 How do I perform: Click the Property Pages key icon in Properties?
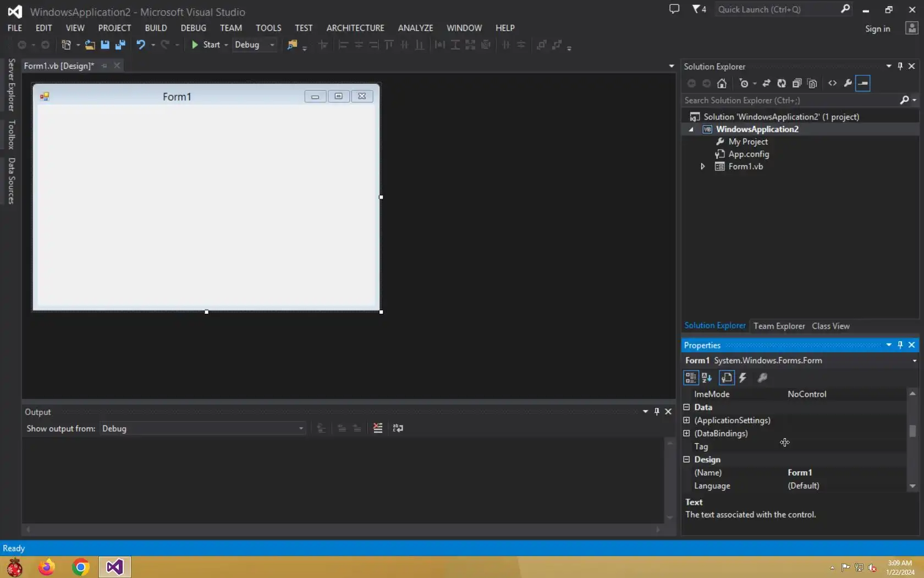762,378
